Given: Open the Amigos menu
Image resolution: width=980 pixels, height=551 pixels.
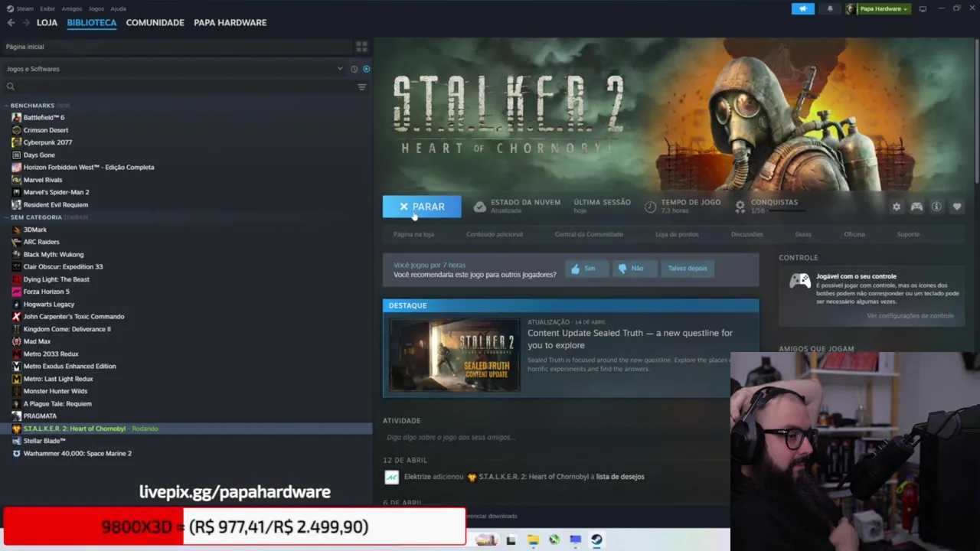Looking at the screenshot, I should [72, 9].
